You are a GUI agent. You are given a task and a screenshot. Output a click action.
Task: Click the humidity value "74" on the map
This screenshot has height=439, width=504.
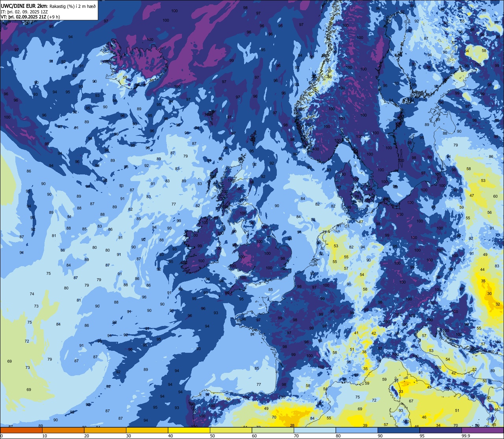tap(32, 294)
